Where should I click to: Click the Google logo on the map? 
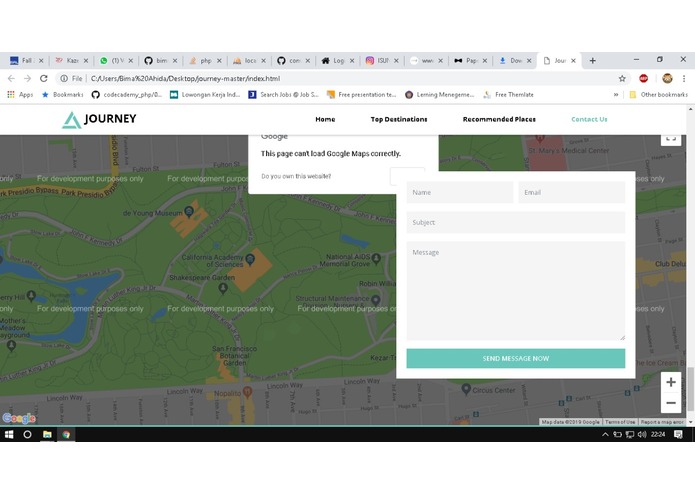point(19,418)
